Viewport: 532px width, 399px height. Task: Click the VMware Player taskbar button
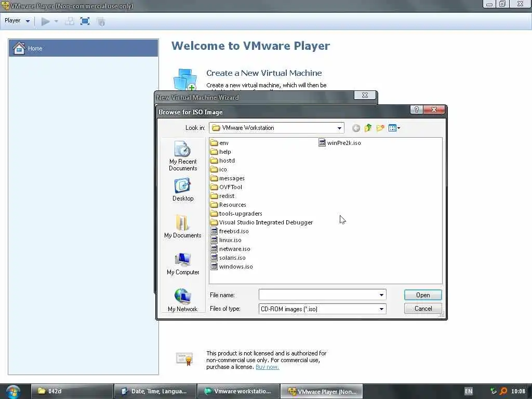point(322,391)
